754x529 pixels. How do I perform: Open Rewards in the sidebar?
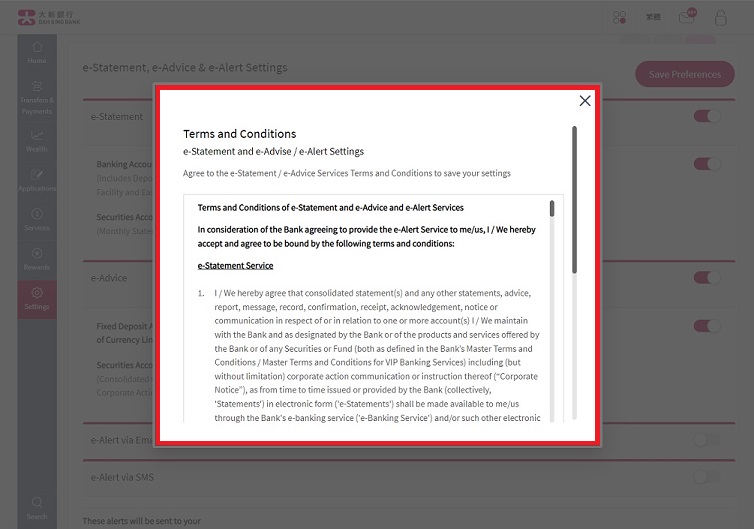[37, 259]
